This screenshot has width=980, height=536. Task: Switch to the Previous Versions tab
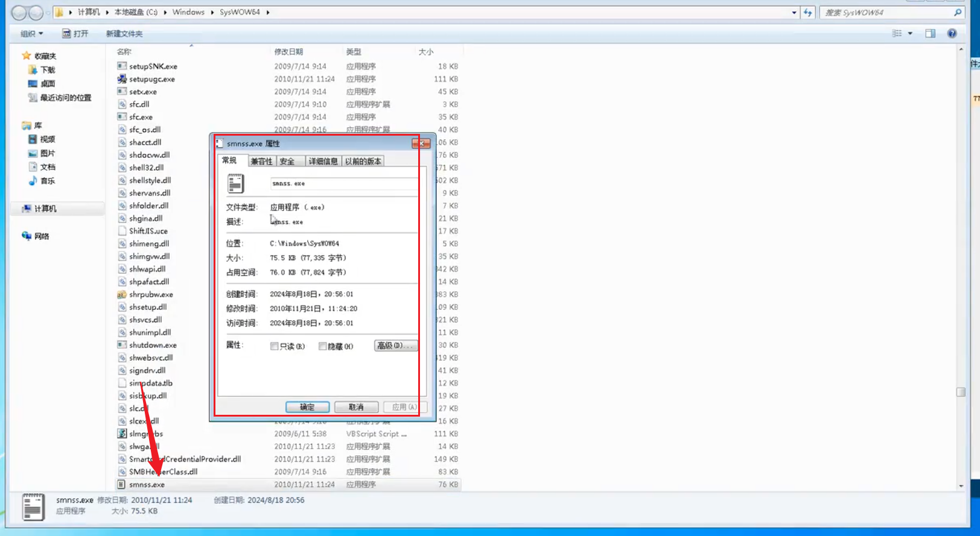[363, 162]
